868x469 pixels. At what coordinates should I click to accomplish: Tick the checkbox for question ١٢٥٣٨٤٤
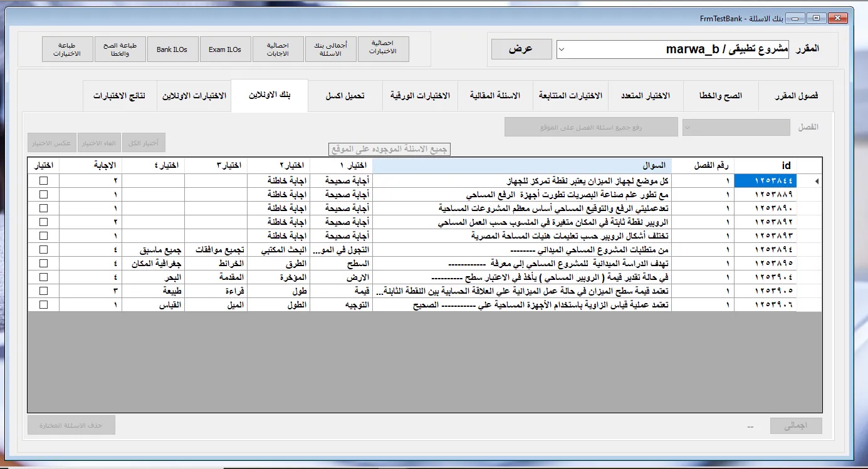[43, 180]
